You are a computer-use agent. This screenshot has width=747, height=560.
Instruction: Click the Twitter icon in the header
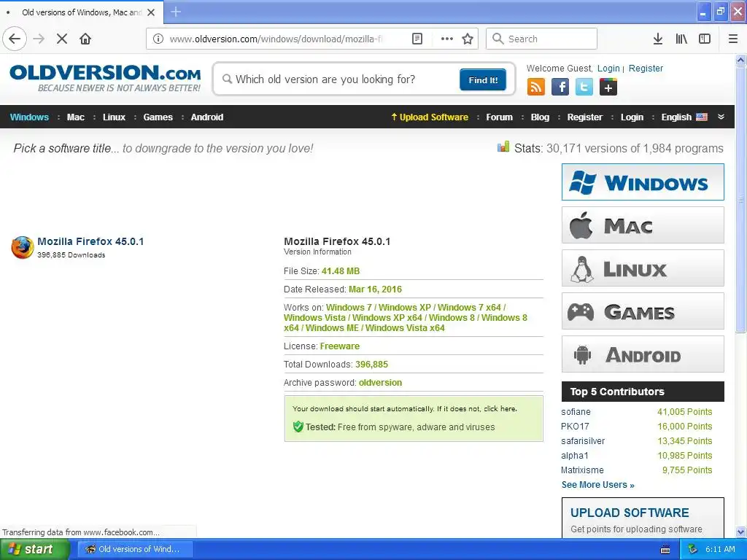[584, 87]
